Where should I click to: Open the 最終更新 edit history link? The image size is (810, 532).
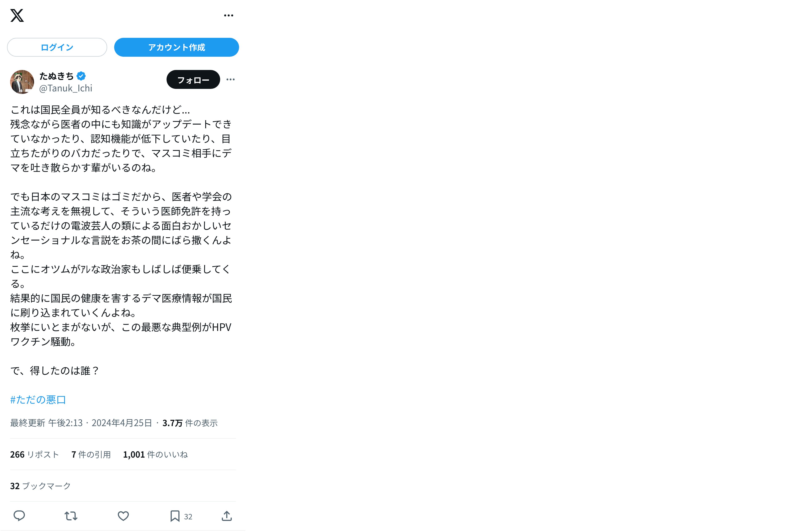point(28,423)
